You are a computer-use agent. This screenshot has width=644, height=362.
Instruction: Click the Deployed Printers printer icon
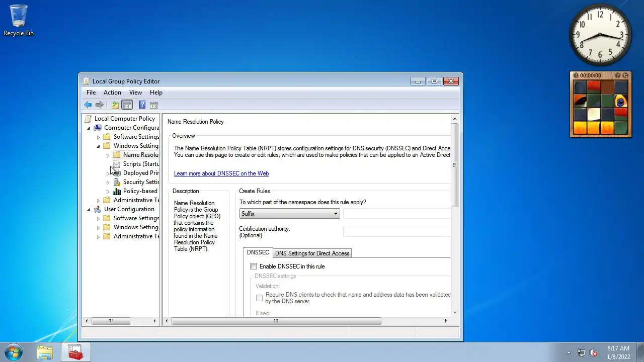tap(117, 173)
